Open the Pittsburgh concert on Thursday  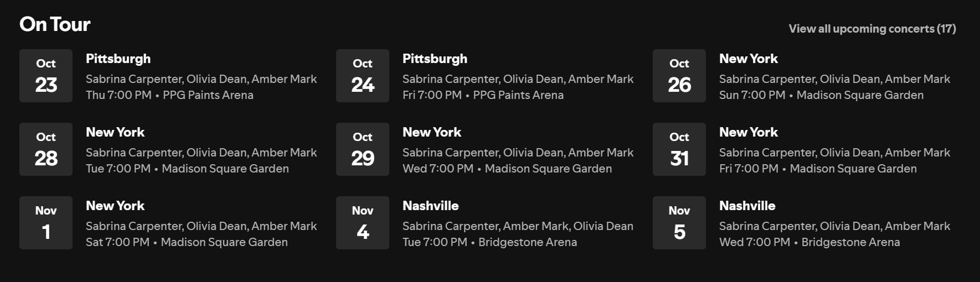tap(118, 59)
